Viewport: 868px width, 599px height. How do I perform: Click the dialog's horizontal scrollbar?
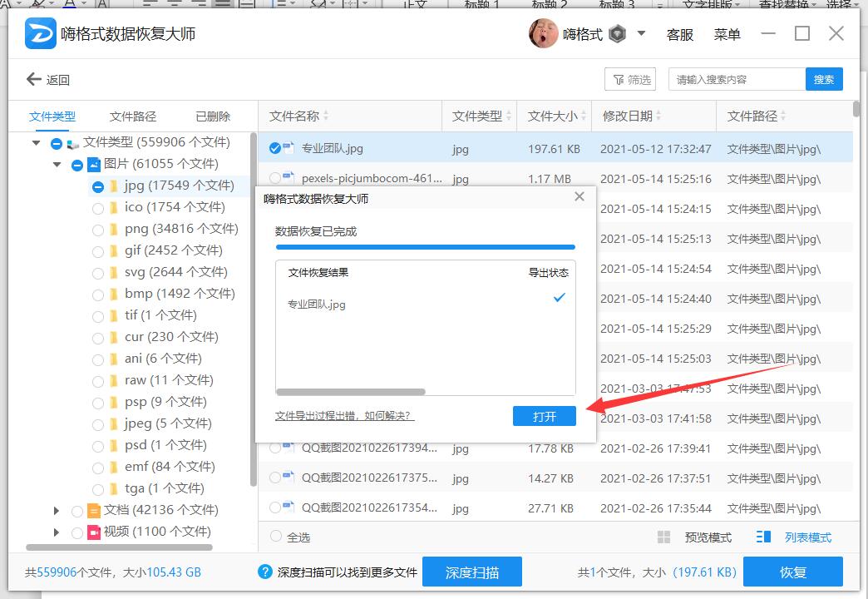click(x=350, y=392)
